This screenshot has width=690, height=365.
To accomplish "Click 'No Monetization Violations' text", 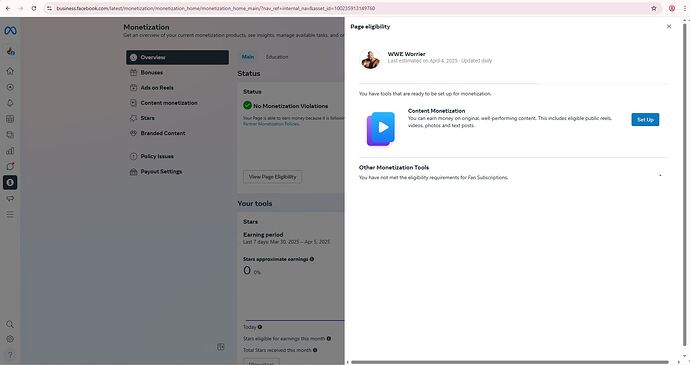I will tap(290, 106).
